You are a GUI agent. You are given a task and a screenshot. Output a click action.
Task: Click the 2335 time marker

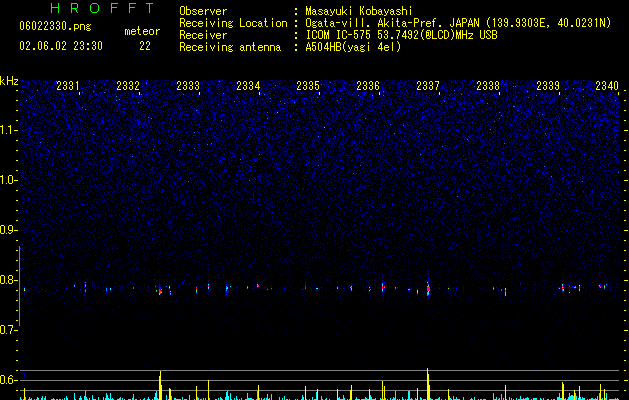(x=308, y=85)
